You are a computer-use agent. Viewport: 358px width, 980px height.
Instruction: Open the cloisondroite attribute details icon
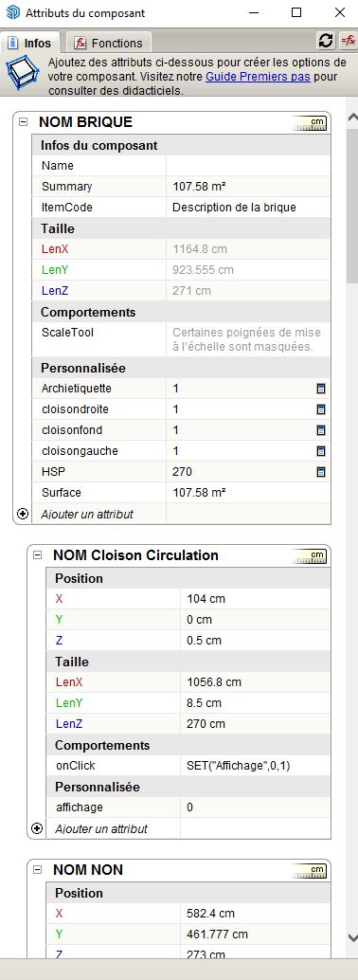[321, 409]
